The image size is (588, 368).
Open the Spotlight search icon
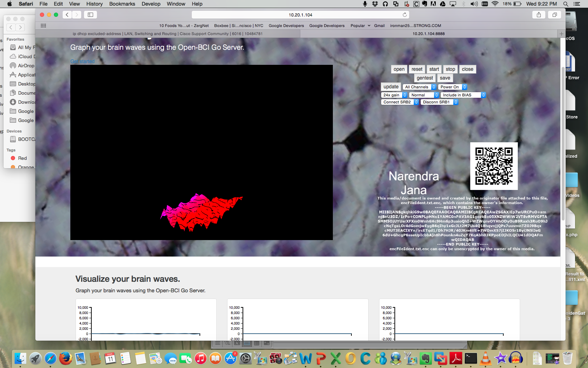(x=566, y=4)
